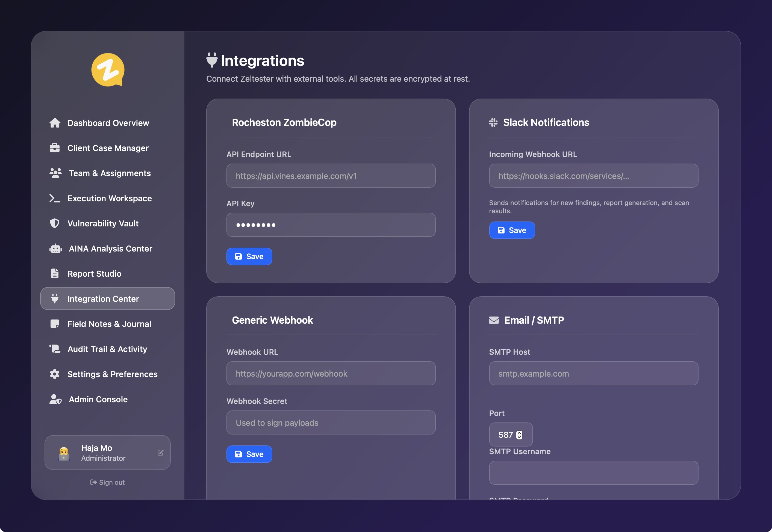The width and height of the screenshot is (772, 532).
Task: Click the Sign out link
Action: coord(107,482)
